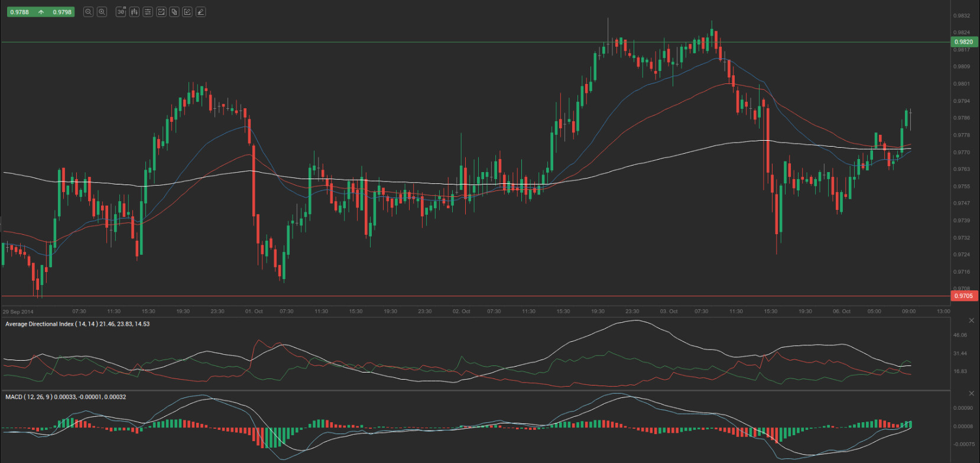Select the red 0.9705 price level tag

pos(963,296)
